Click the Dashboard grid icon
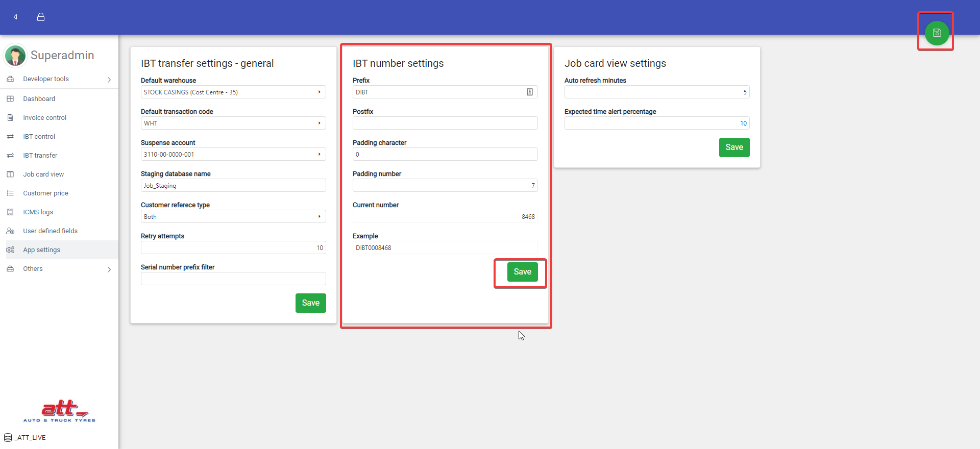This screenshot has width=980, height=449. [10, 99]
